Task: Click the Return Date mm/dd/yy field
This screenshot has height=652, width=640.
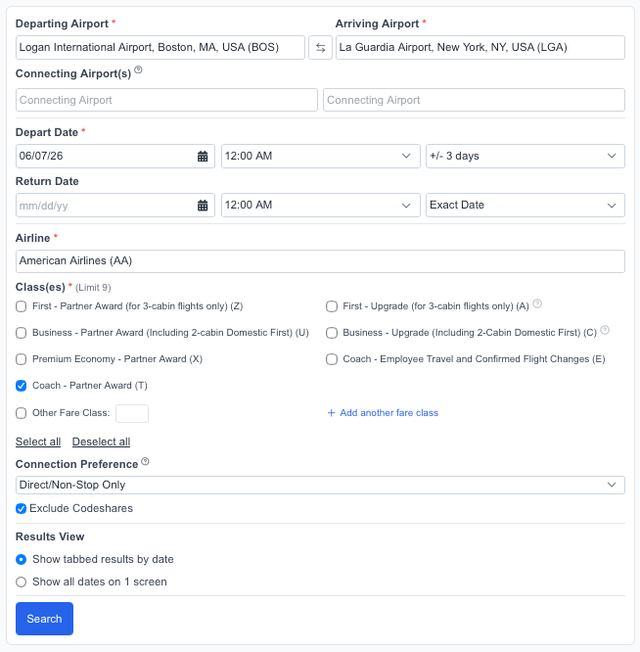Action: click(115, 205)
